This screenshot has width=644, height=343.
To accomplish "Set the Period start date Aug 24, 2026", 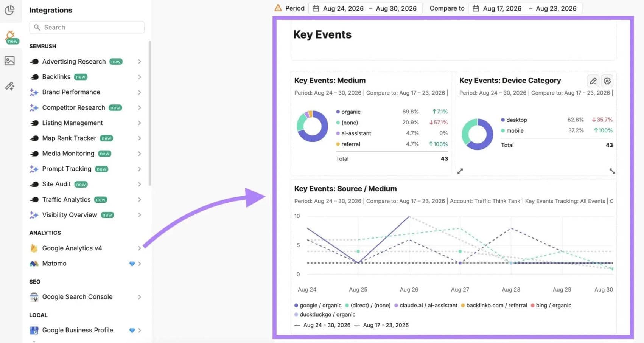I will pos(343,8).
